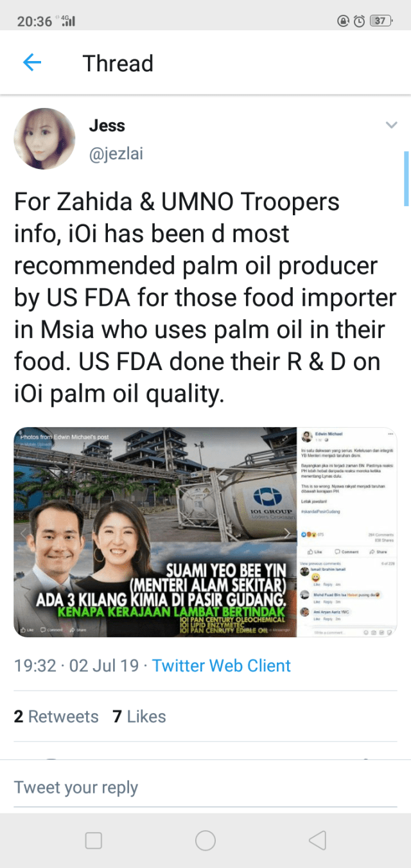This screenshot has width=411, height=868.
Task: Open Jess's profile picture
Action: pos(44,139)
